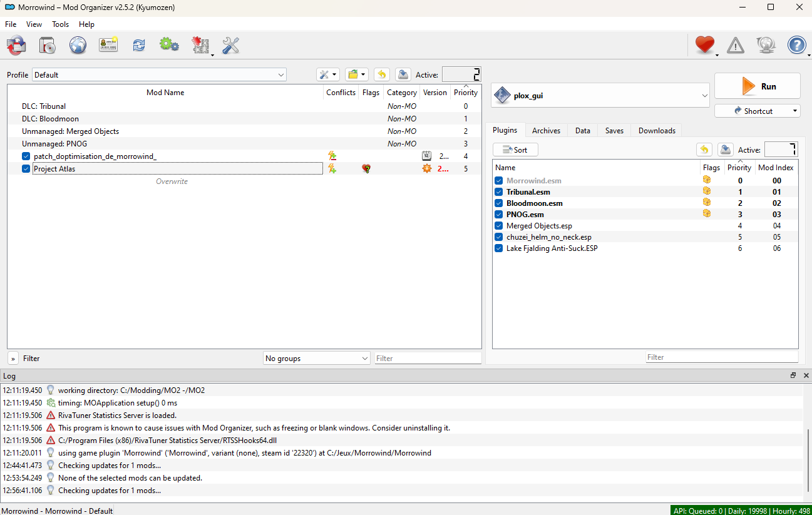Click restore backup arrow in mod list

pyautogui.click(x=382, y=74)
